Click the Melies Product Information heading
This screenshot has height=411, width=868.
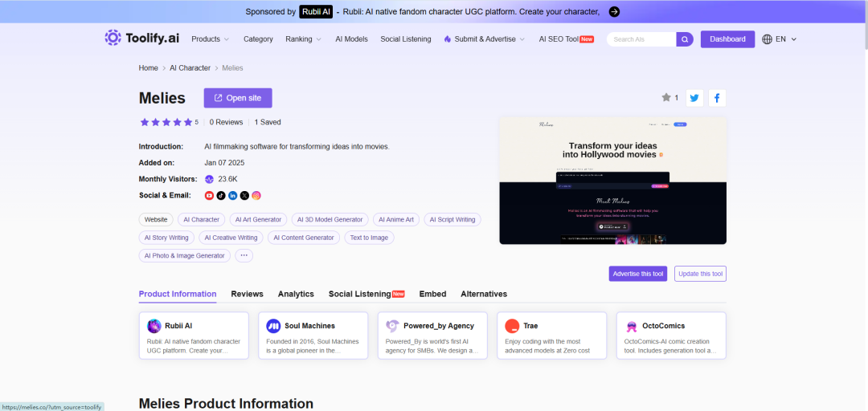pyautogui.click(x=226, y=403)
